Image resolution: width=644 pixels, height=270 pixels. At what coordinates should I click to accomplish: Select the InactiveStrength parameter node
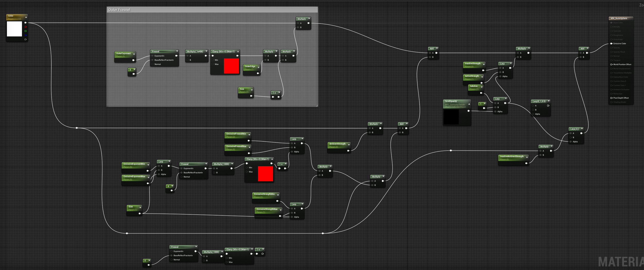pos(474,67)
